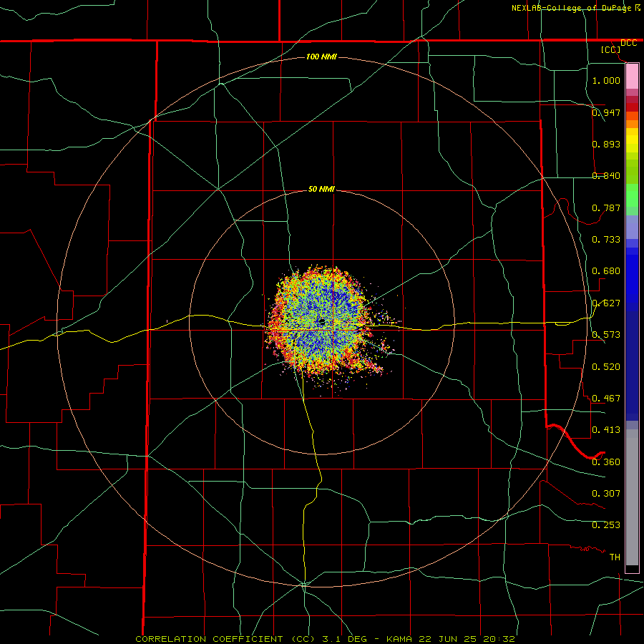
Task: Click the 0.627 legend value
Action: 606,303
